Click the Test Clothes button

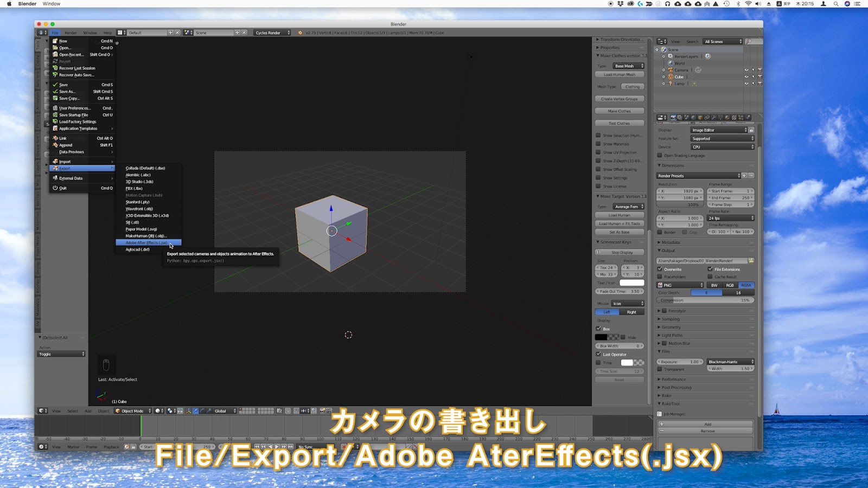tap(620, 123)
